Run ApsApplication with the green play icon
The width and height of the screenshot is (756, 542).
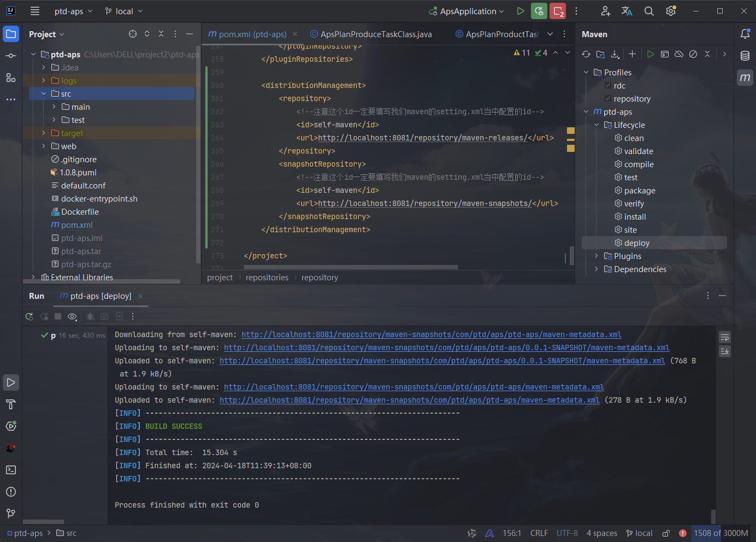pyautogui.click(x=521, y=11)
